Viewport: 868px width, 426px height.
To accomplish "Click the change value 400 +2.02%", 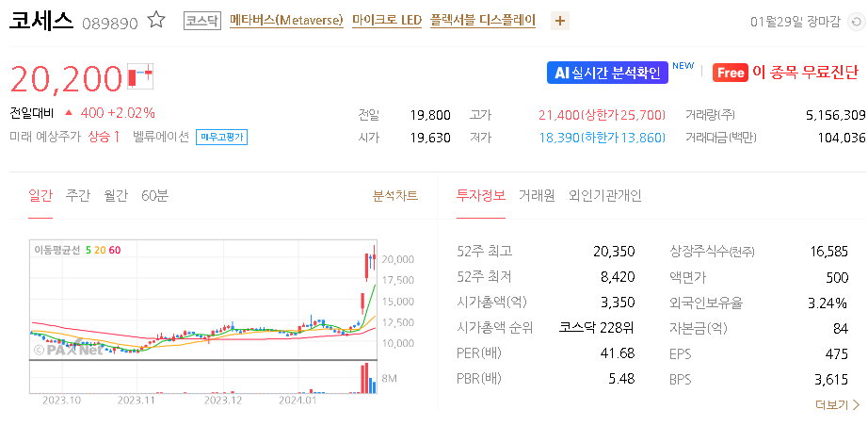I will point(118,113).
